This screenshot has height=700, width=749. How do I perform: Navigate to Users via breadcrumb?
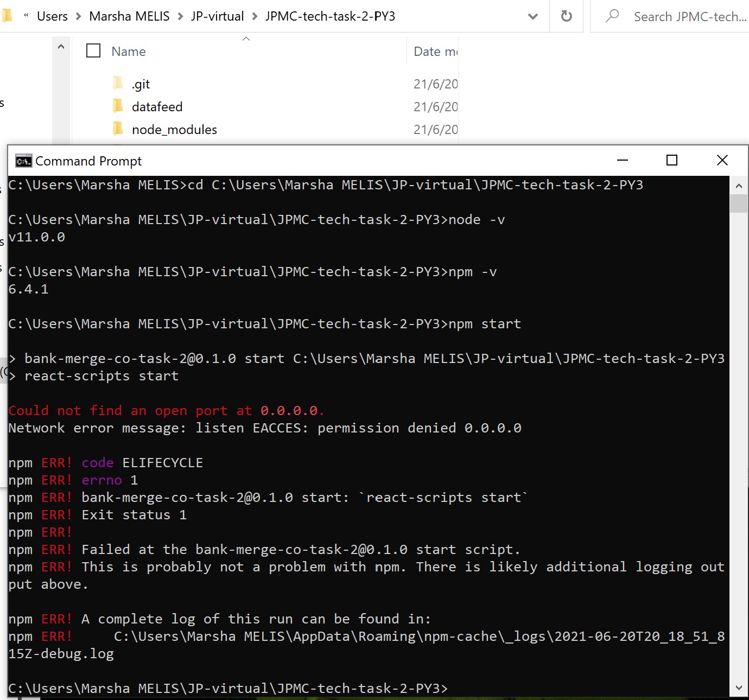point(52,16)
